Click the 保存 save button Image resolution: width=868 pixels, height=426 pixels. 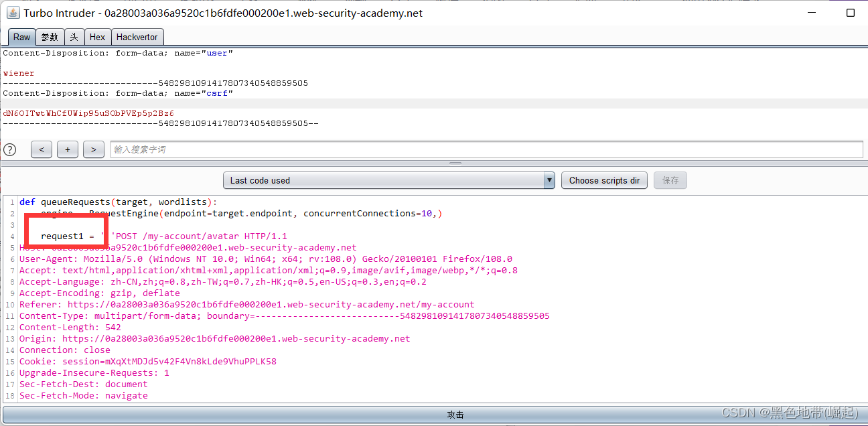coord(670,180)
